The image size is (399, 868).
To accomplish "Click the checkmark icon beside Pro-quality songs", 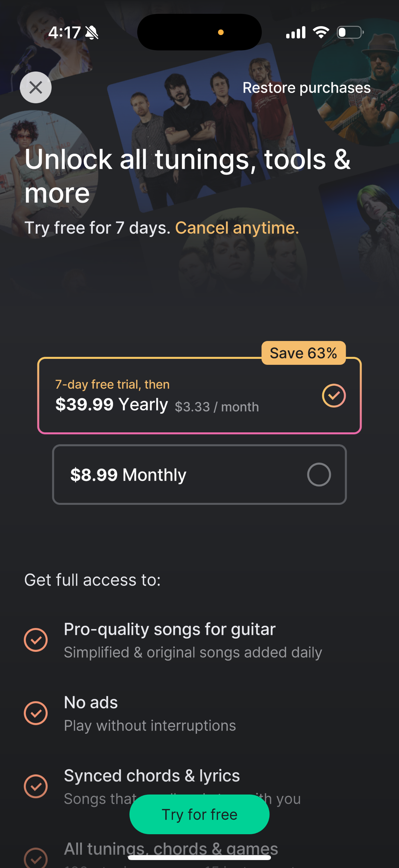I will pos(35,640).
